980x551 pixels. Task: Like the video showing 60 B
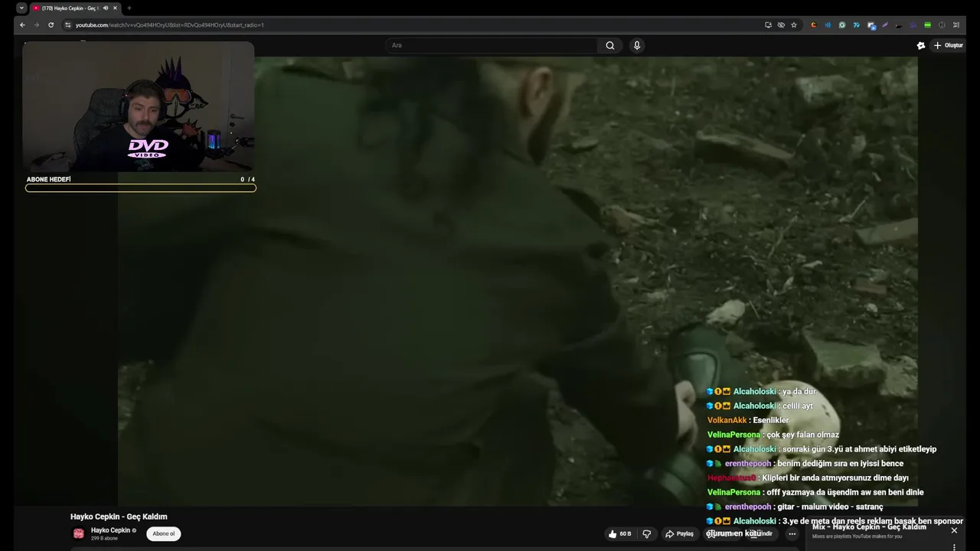point(620,533)
